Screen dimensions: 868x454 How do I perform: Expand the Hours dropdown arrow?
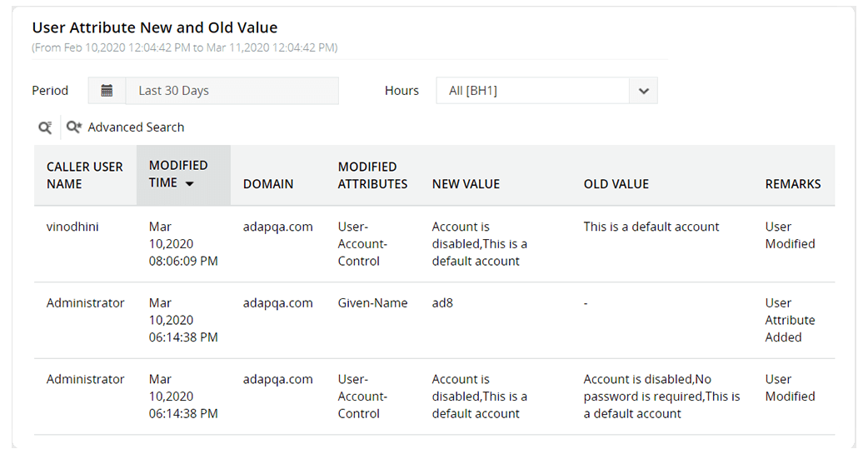643,91
